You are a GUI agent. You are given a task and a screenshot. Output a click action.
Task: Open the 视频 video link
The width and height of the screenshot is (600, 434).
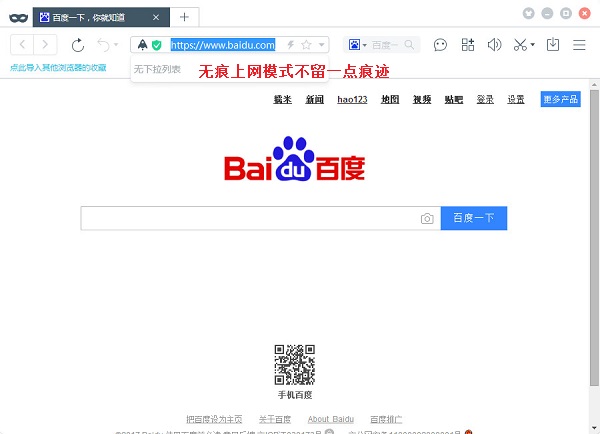(422, 100)
